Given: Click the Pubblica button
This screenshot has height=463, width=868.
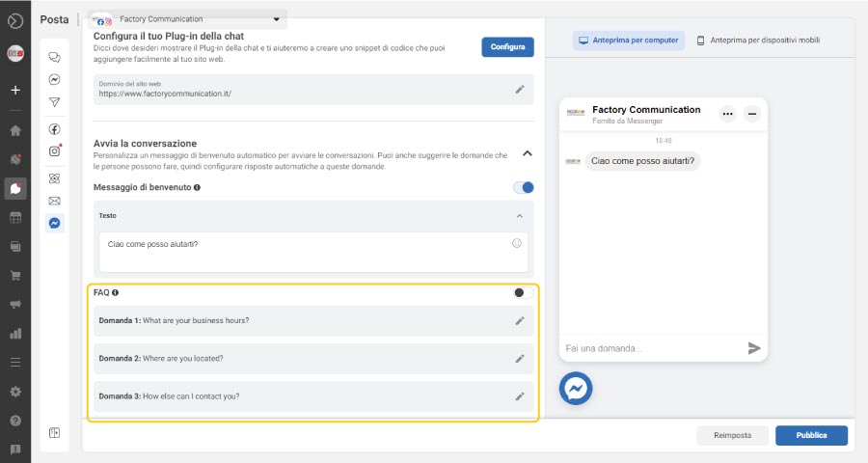Looking at the screenshot, I should click(811, 435).
